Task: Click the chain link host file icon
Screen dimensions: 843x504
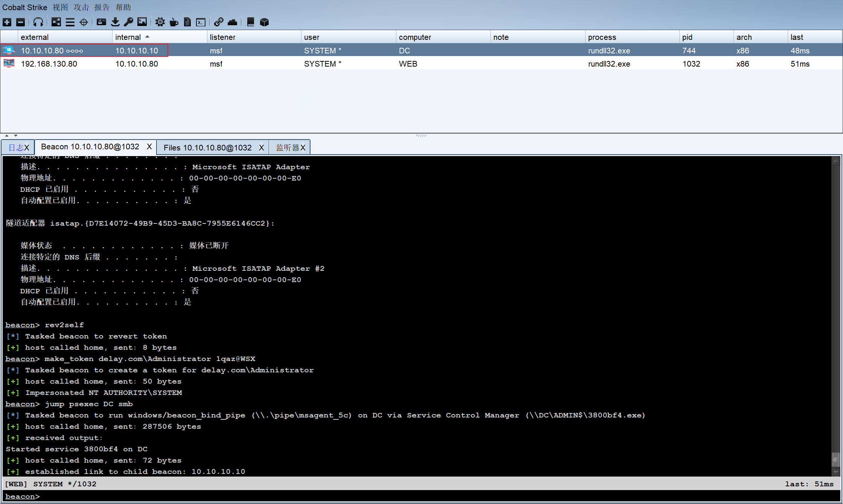Action: (x=219, y=22)
